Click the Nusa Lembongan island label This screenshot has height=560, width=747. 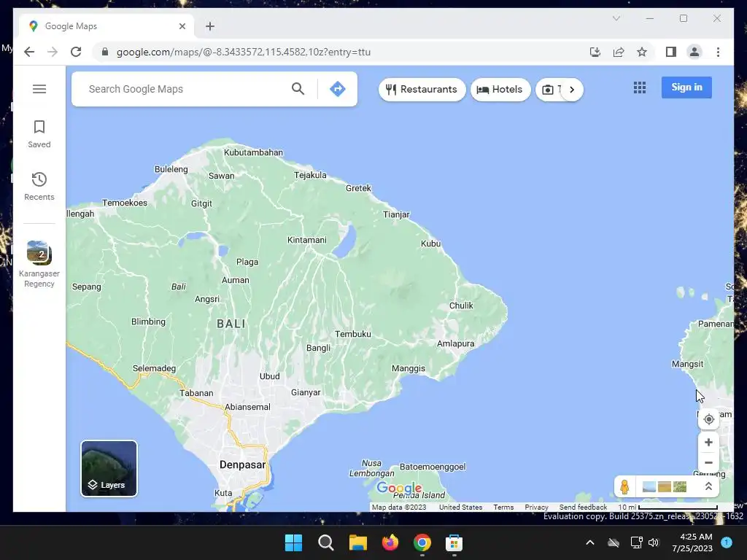tap(371, 468)
